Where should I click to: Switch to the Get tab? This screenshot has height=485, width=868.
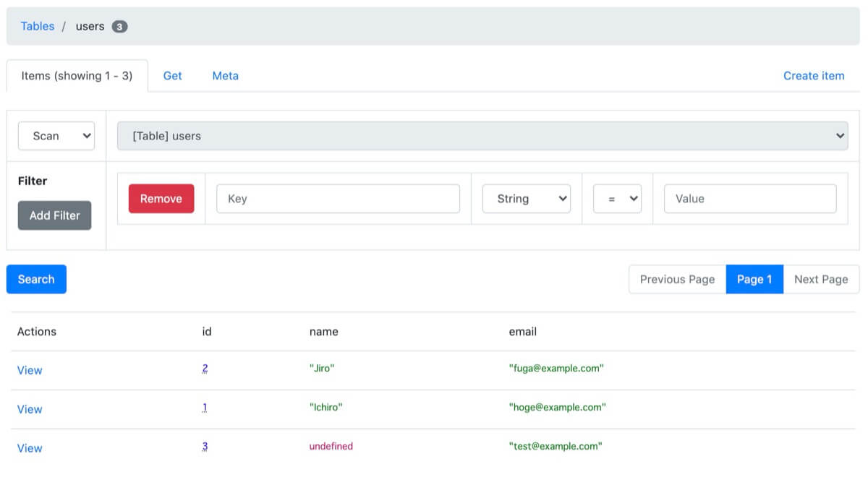click(x=173, y=75)
